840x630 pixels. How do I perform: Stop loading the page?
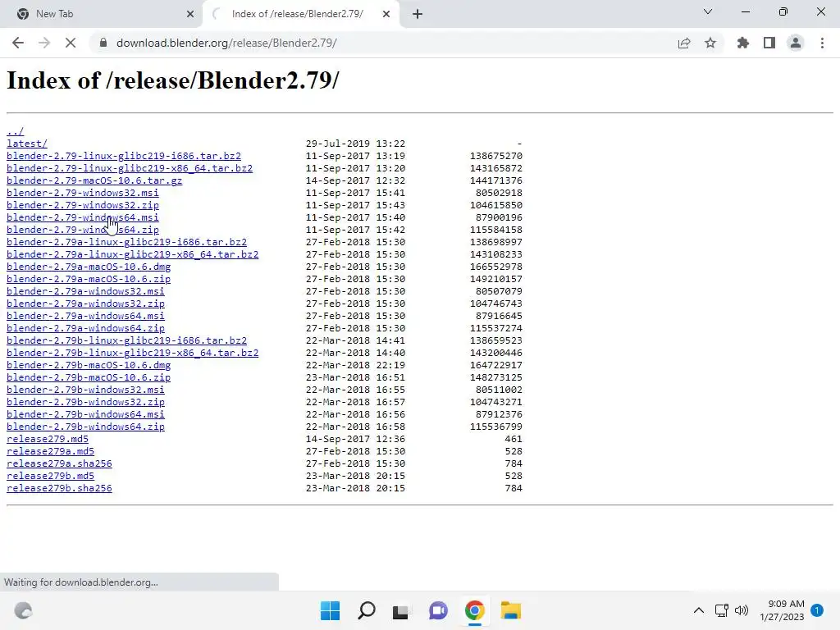(x=71, y=43)
